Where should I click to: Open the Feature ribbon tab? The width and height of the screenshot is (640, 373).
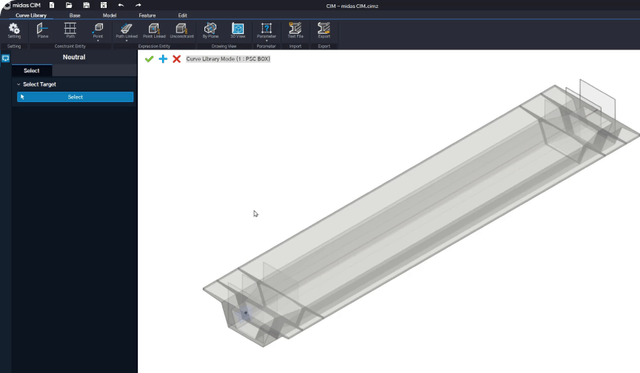click(147, 16)
